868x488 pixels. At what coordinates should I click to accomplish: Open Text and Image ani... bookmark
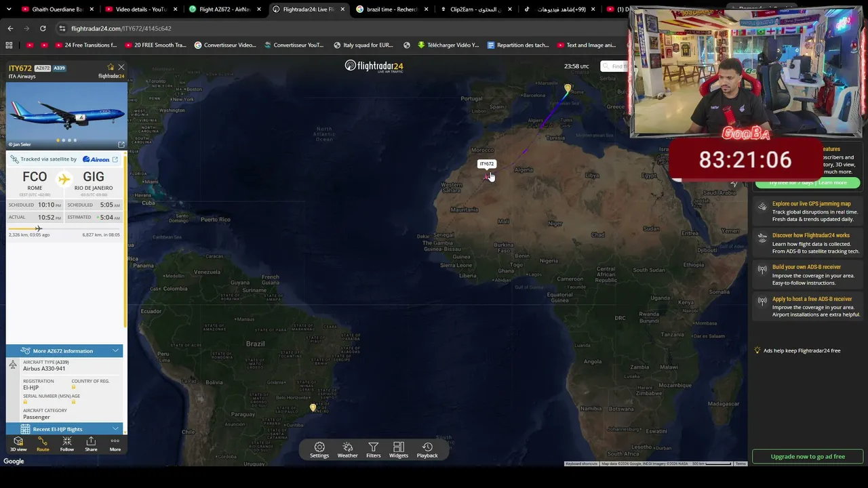[x=587, y=45]
